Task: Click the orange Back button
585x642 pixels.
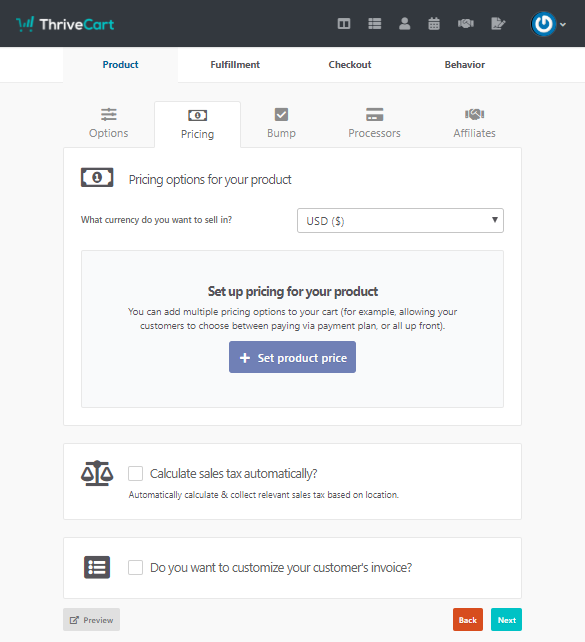Action: tap(468, 619)
